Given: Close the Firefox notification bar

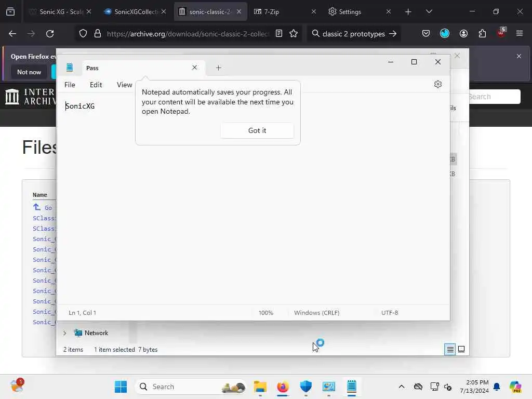Looking at the screenshot, I should 519,56.
